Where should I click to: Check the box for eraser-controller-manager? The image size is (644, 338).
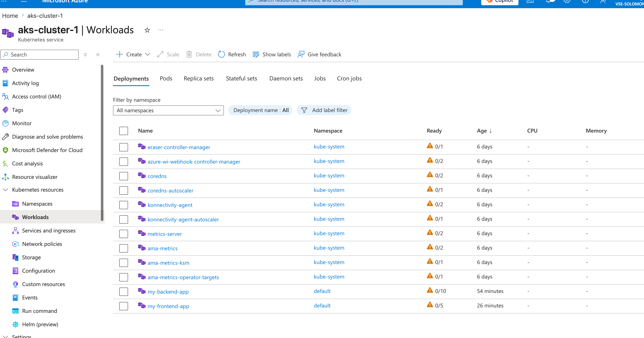(123, 147)
